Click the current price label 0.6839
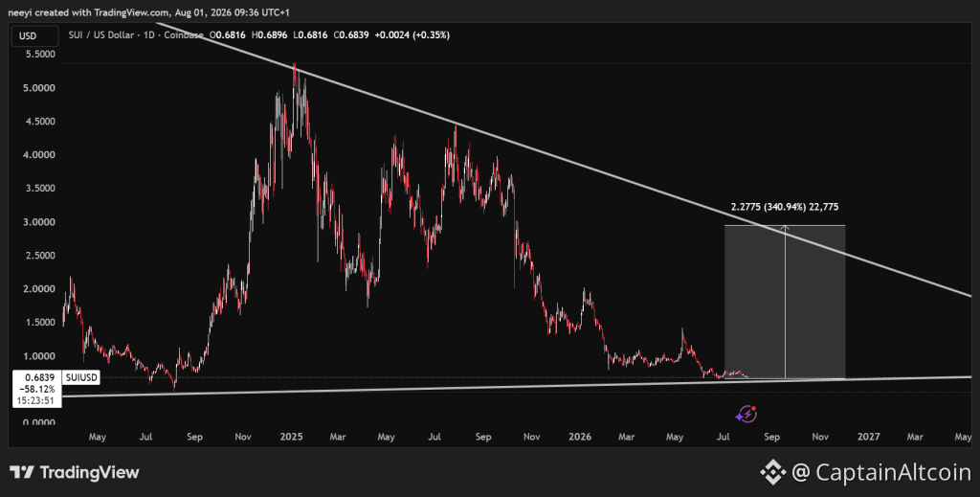 tap(39, 377)
